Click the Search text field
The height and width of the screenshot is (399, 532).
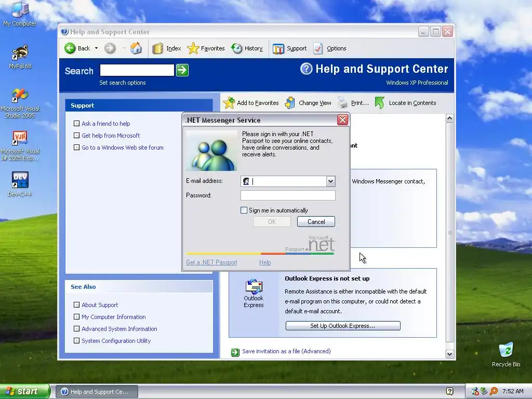click(x=137, y=70)
